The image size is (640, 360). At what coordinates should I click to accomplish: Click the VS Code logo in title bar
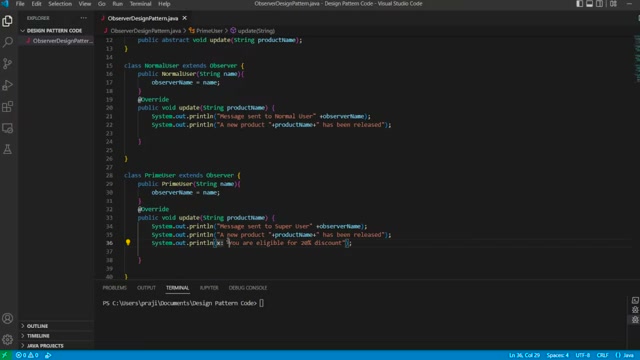point(5,4)
